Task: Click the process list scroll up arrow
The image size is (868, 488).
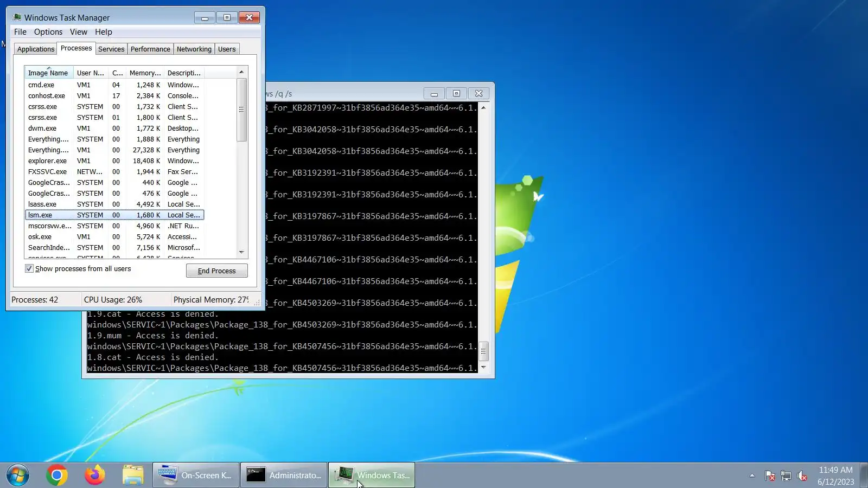Action: (x=241, y=72)
